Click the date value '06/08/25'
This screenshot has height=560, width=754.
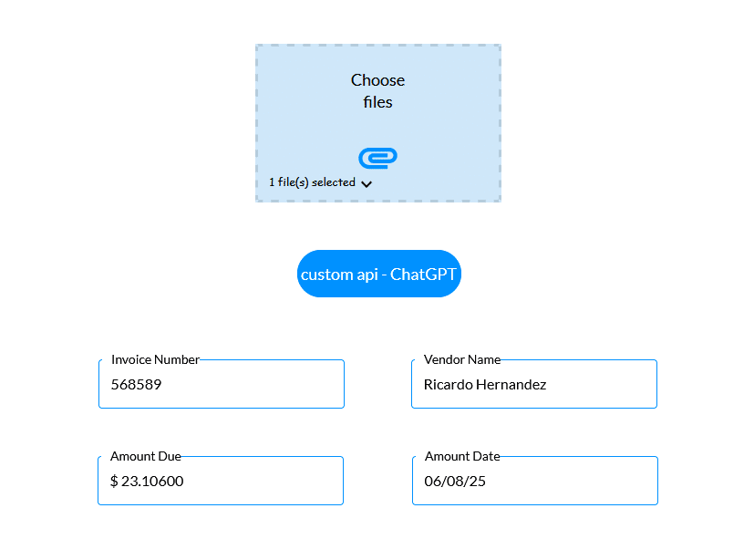pos(453,481)
